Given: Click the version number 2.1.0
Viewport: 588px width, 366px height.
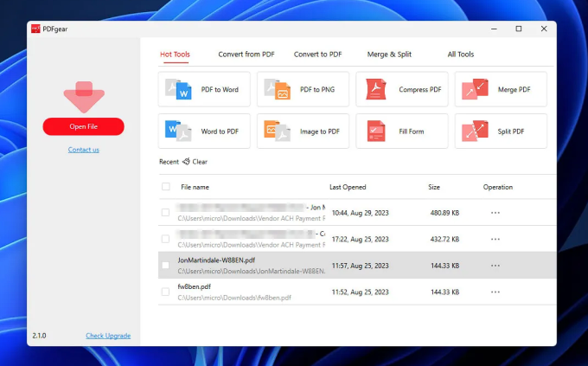Looking at the screenshot, I should click(40, 336).
